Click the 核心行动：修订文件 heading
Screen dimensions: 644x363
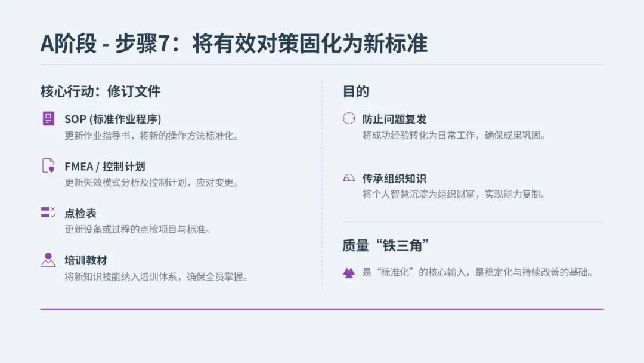[101, 91]
